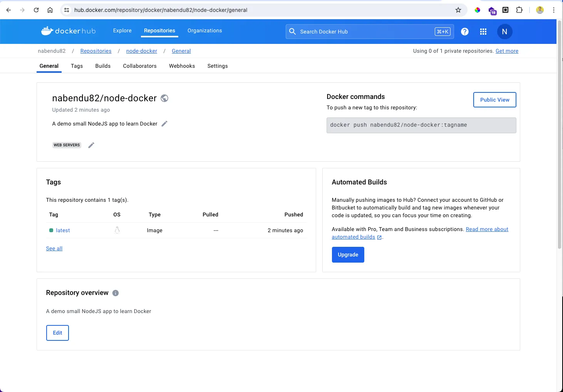Reload the page with refresh icon

36,10
